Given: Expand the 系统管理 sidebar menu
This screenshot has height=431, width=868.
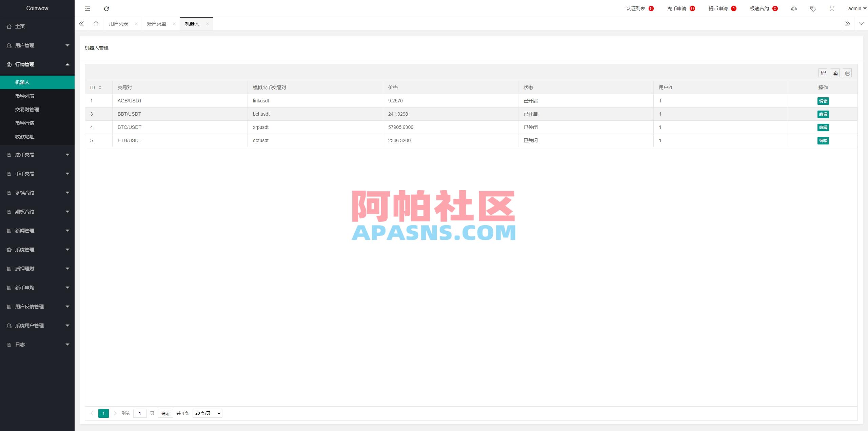Looking at the screenshot, I should click(37, 250).
